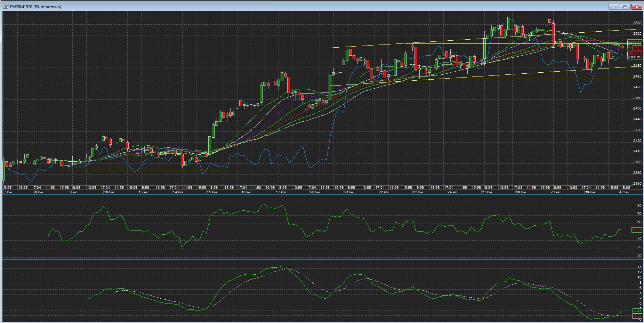Viewport: 644px width, 323px height.
Task: Click the '15 kwi' date marker
Action: coord(212,192)
